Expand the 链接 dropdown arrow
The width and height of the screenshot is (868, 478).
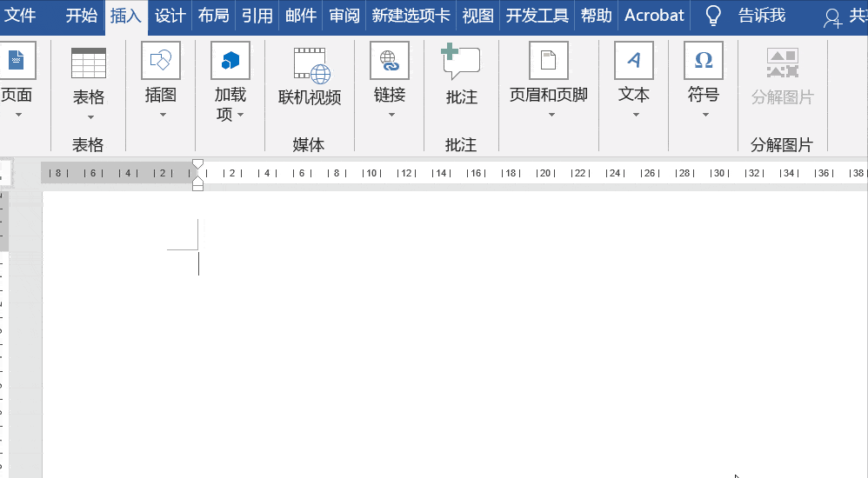pos(391,115)
